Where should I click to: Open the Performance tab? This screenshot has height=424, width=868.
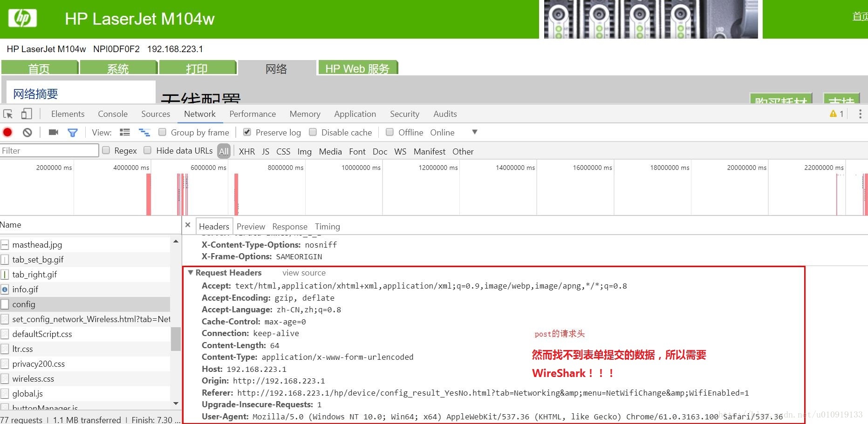pyautogui.click(x=253, y=114)
